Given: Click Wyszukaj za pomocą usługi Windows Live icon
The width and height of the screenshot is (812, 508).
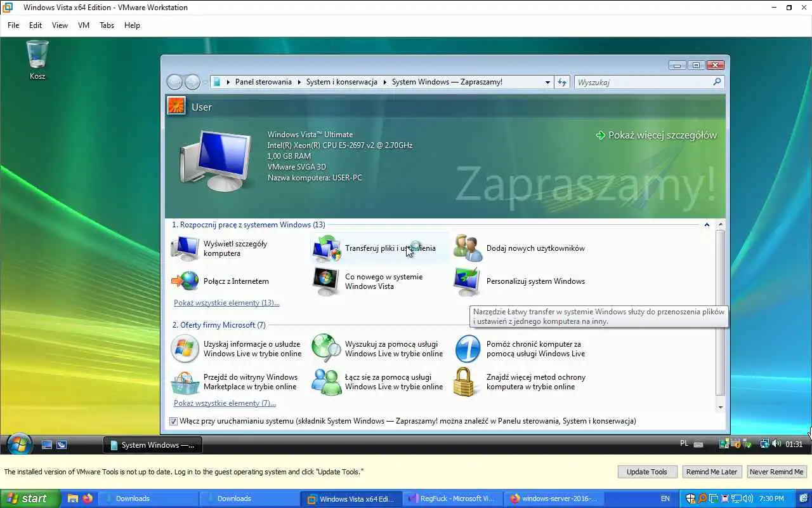Looking at the screenshot, I should pyautogui.click(x=327, y=349).
